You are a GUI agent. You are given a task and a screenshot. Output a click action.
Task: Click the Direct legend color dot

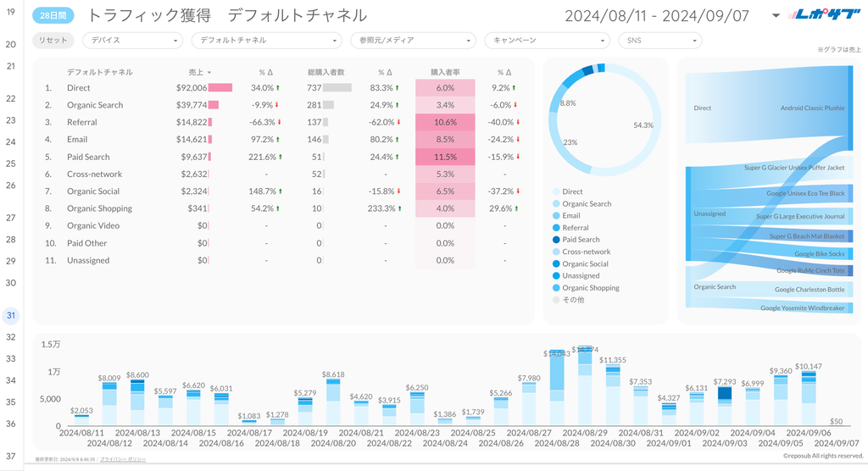coord(556,192)
